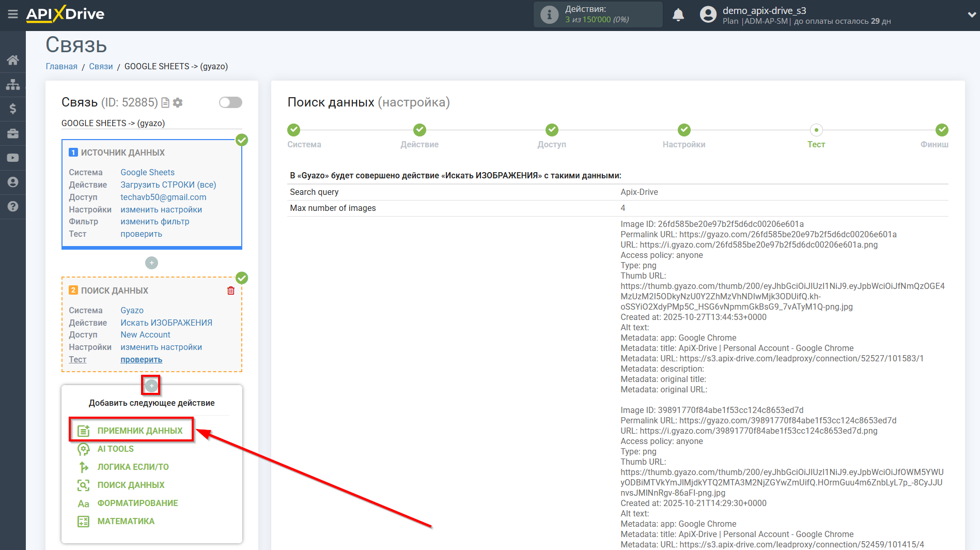Expand the user account dropdown arrow
980x550 pixels.
tap(971, 15)
